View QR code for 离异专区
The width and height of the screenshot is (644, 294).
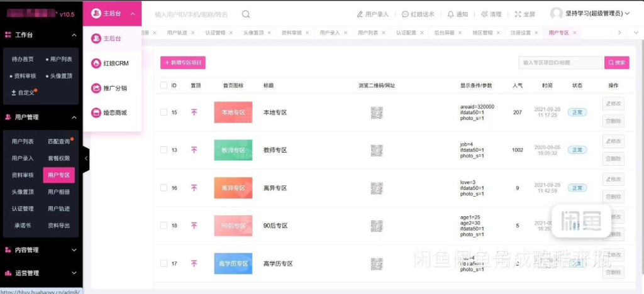[377, 188]
